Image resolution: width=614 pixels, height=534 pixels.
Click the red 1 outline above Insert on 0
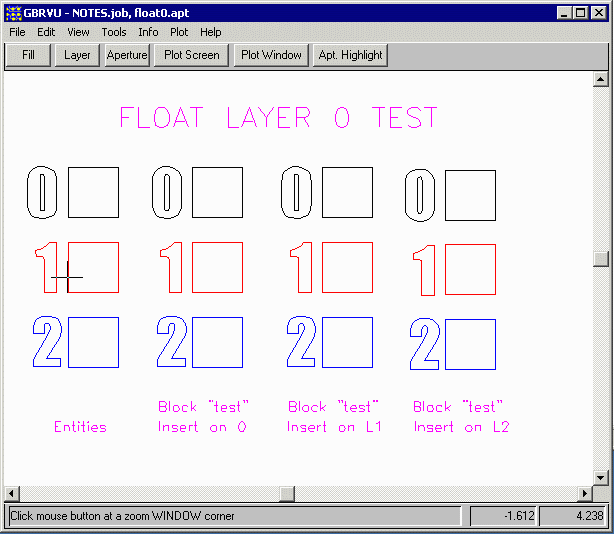[172, 267]
